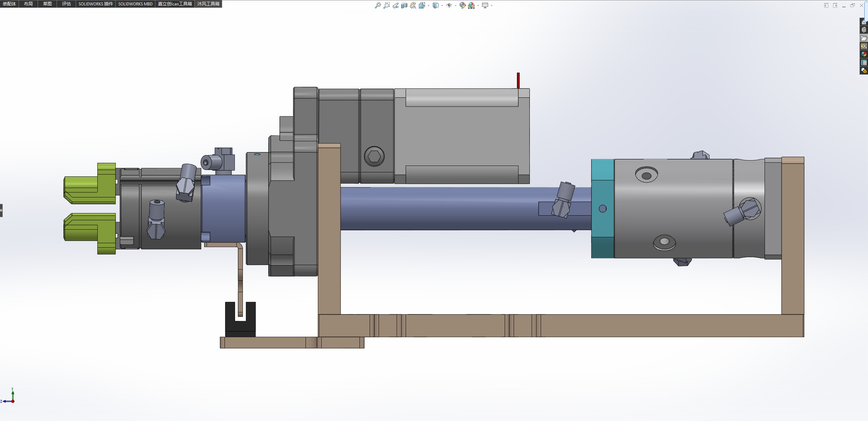Screen dimensions: 868x421
Task: Expand the View Orientation dropdown arrow
Action: click(428, 5)
